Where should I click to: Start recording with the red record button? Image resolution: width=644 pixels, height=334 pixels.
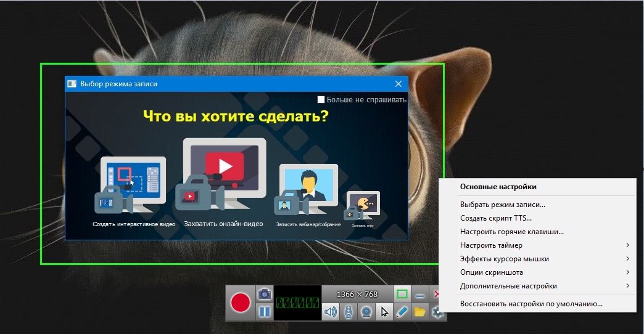coord(241,303)
